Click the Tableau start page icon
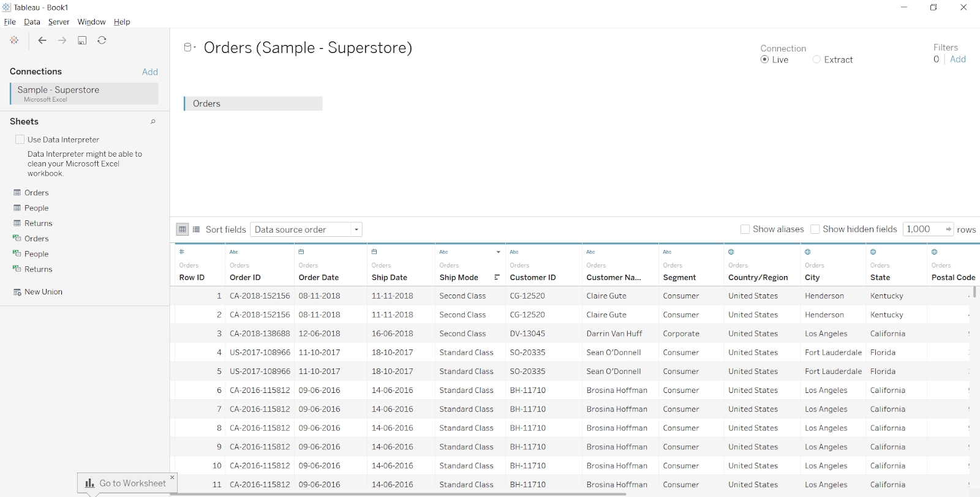The width and height of the screenshot is (980, 497). [14, 40]
